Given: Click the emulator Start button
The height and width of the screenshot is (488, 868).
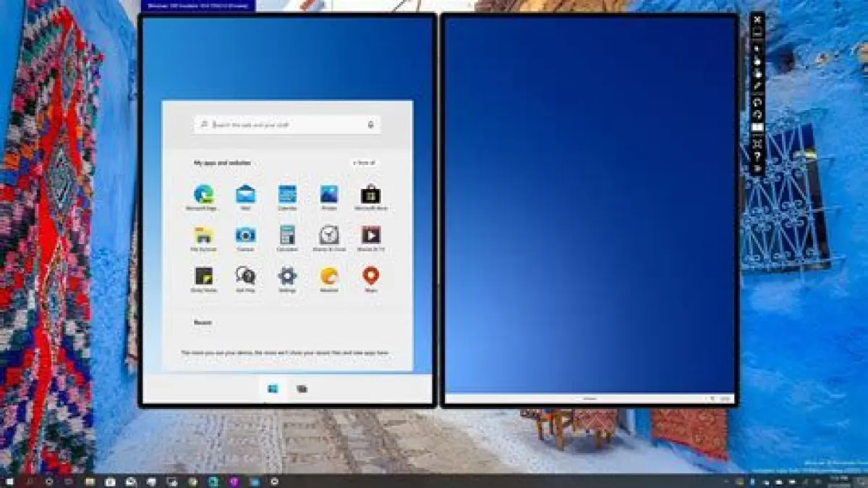Looking at the screenshot, I should (x=273, y=389).
